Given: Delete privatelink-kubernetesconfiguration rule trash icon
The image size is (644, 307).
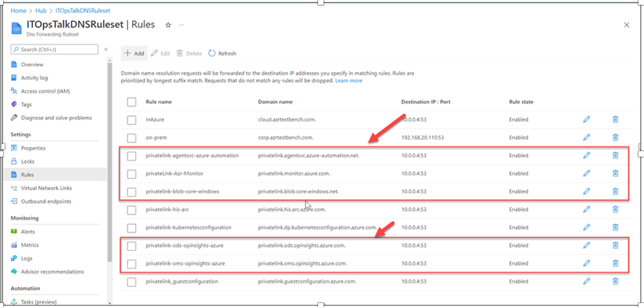Looking at the screenshot, I should 615,227.
